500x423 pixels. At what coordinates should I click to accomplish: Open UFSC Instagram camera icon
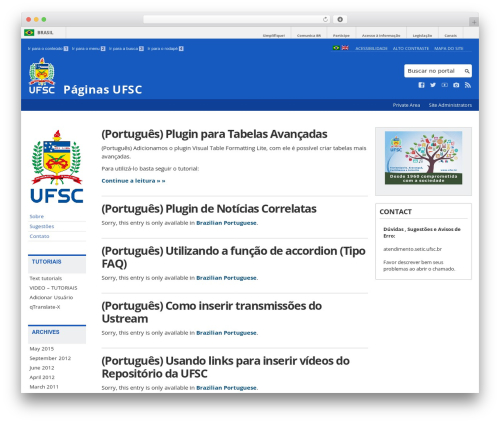coord(456,85)
